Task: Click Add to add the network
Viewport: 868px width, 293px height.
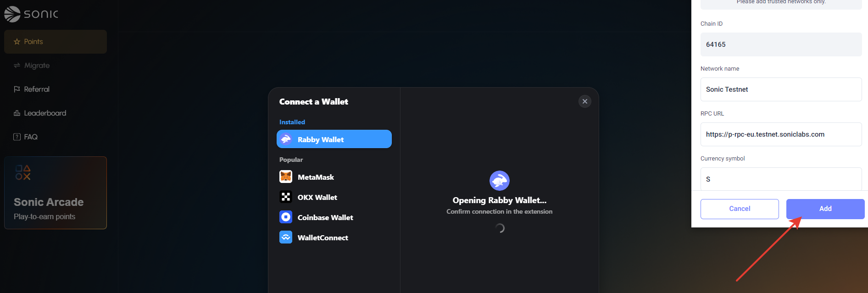Action: 825,209
